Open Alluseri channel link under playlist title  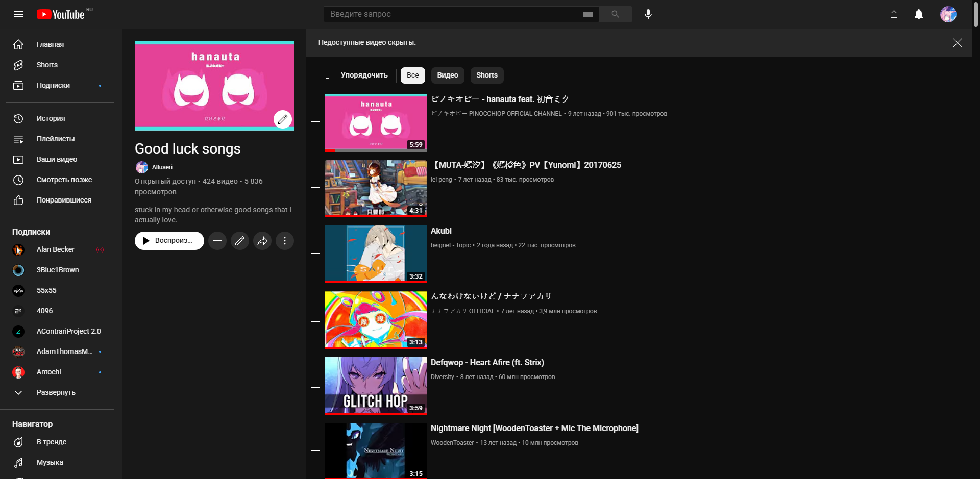coord(162,167)
